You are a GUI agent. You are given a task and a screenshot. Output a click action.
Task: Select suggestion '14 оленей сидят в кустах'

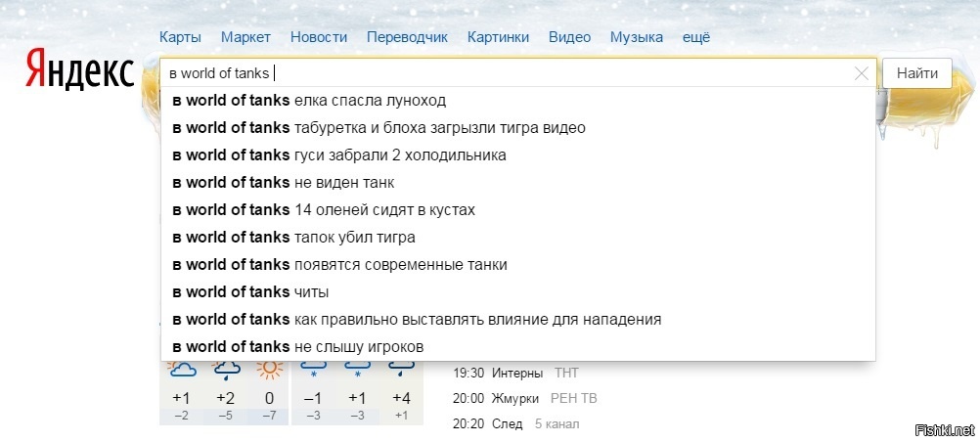point(518,210)
